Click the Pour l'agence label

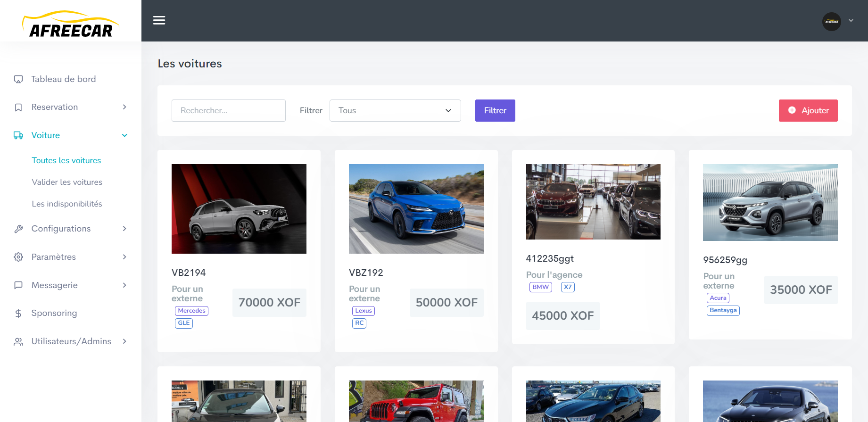[554, 275]
